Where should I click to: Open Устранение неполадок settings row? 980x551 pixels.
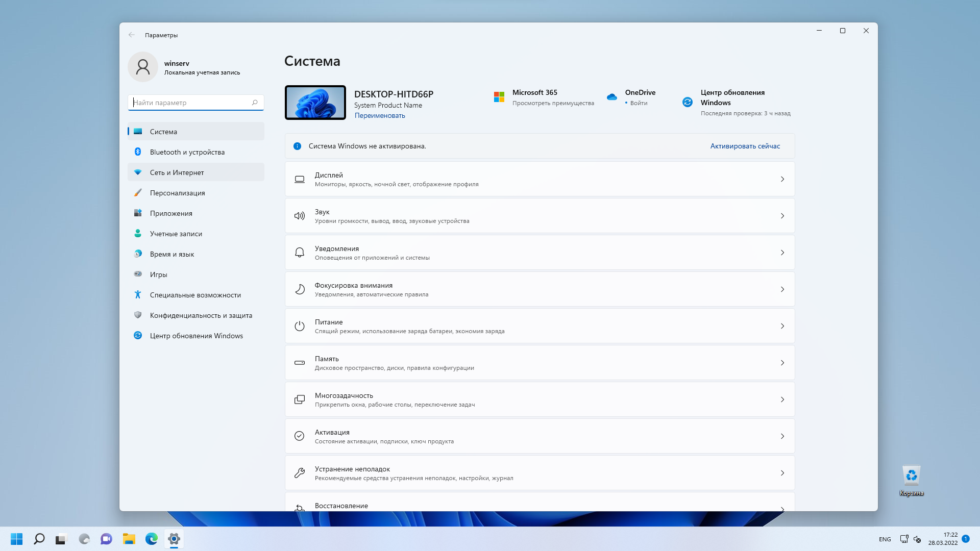pyautogui.click(x=539, y=472)
